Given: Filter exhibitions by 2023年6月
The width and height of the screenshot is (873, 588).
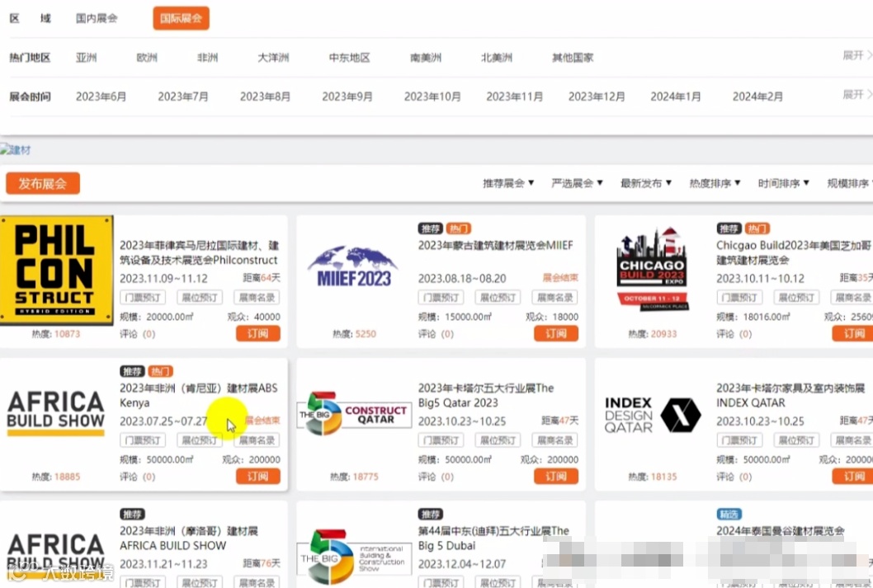Looking at the screenshot, I should click(x=101, y=96).
